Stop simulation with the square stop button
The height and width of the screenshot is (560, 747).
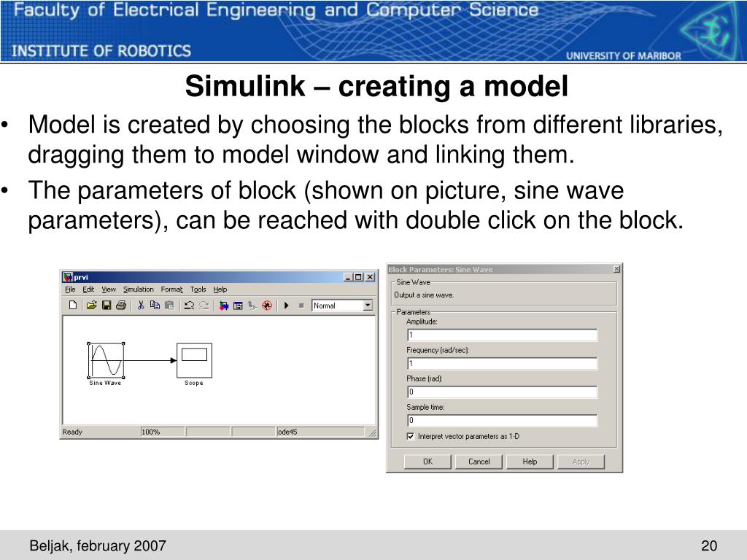[301, 306]
